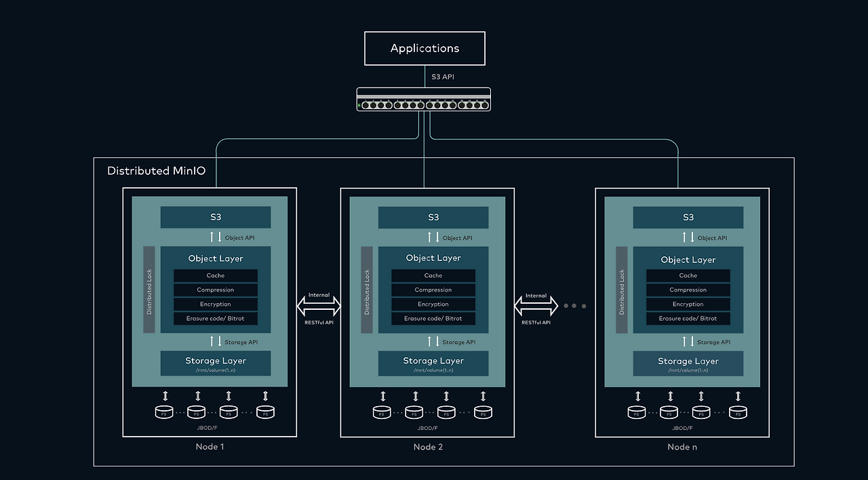Click the Object API up-down arrows in Node 2
This screenshot has height=480, width=868.
[433, 237]
